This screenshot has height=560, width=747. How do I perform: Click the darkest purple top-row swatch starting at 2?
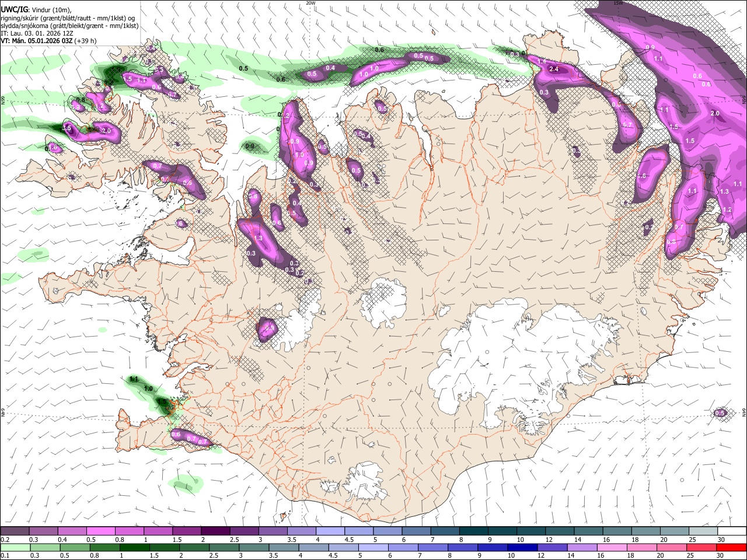click(x=215, y=531)
